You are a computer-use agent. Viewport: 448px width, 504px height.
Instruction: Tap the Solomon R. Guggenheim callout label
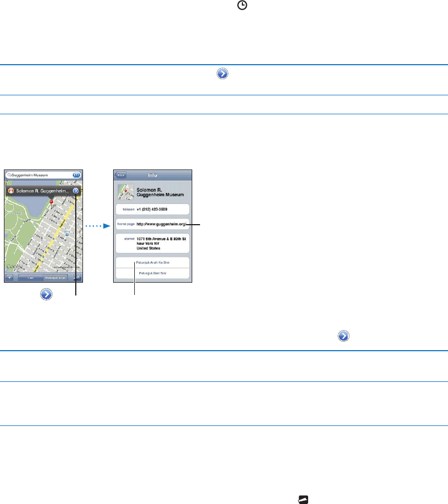click(x=42, y=191)
